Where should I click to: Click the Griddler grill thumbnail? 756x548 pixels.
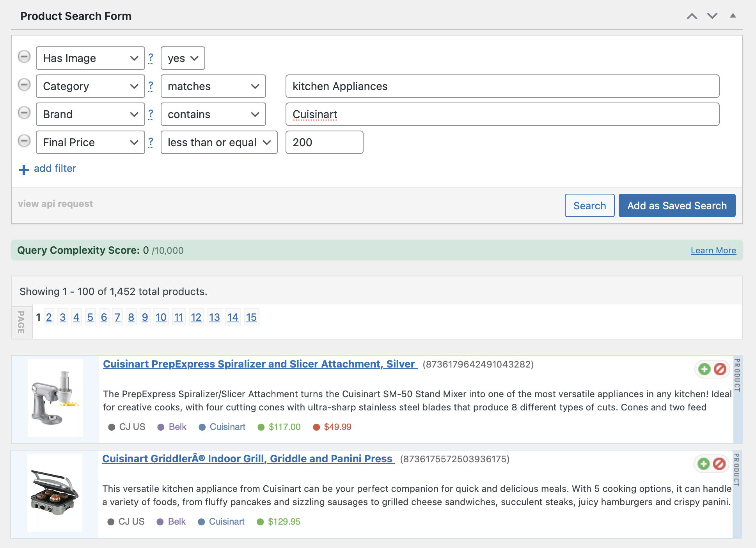click(55, 492)
